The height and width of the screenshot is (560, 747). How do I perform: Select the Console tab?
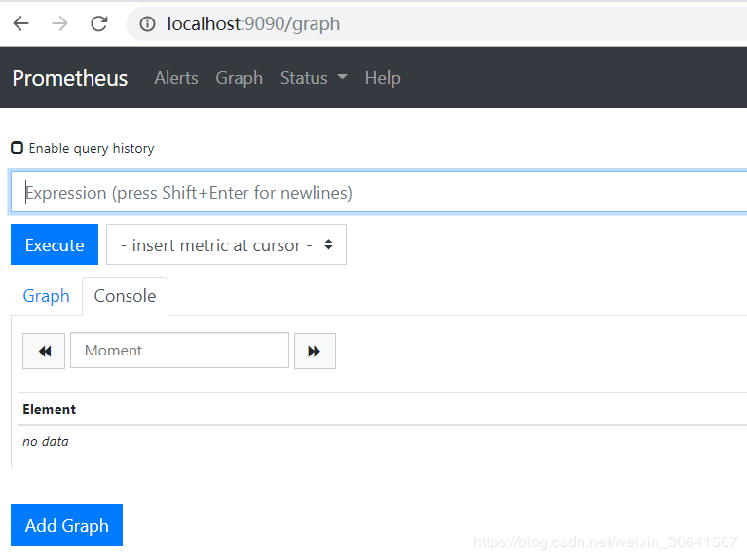coord(125,296)
